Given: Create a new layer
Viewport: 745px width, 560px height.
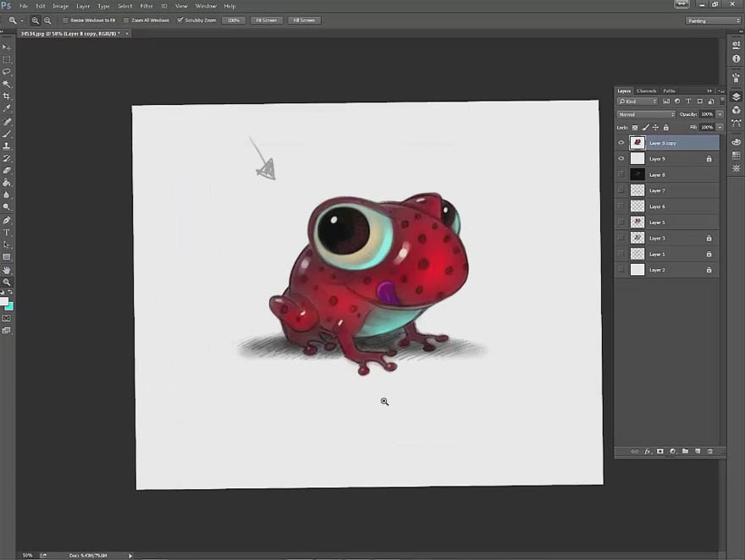Looking at the screenshot, I should 698,452.
